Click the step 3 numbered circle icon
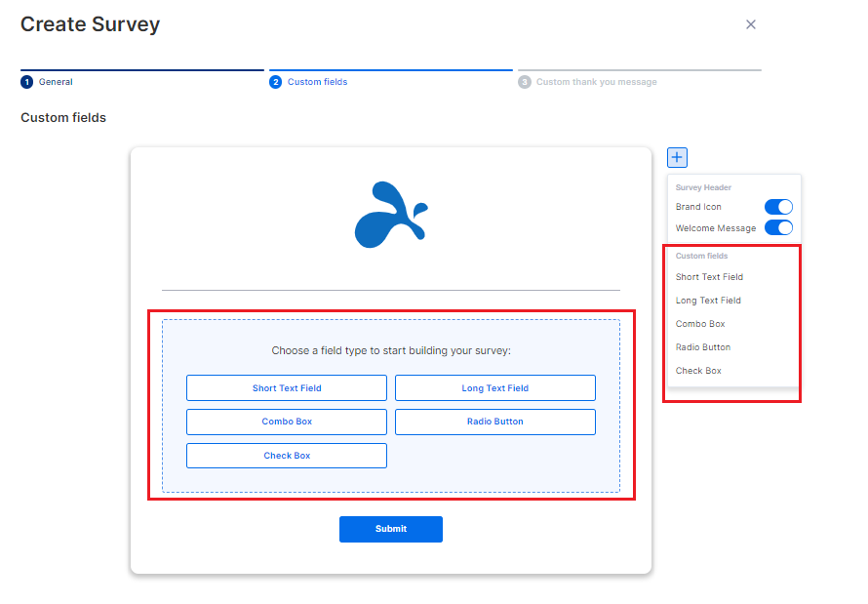 click(525, 82)
